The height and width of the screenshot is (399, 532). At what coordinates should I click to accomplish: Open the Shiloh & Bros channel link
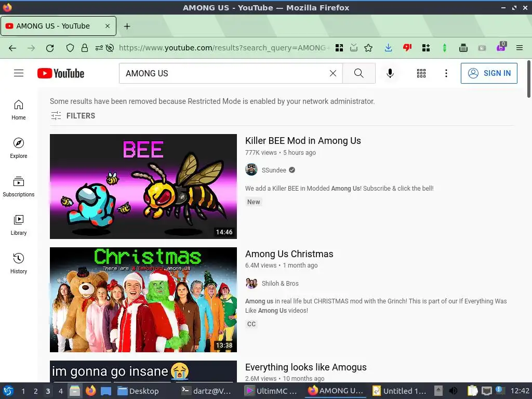pos(280,284)
